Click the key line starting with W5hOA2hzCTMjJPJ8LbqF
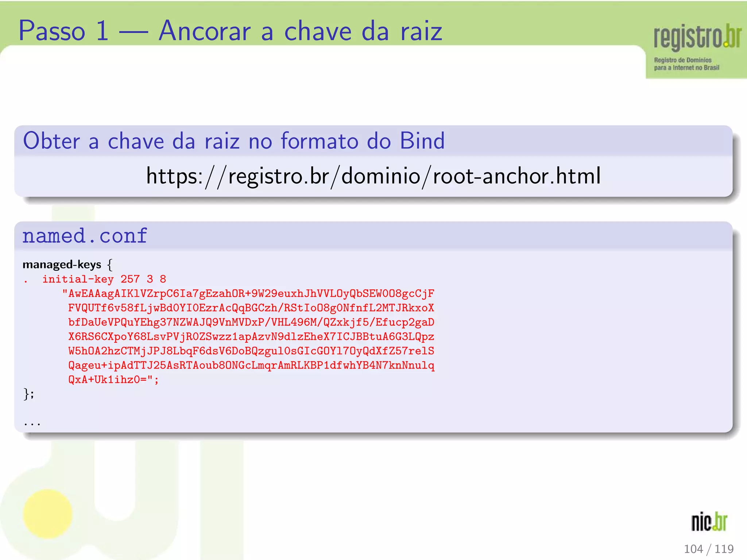 click(x=251, y=351)
